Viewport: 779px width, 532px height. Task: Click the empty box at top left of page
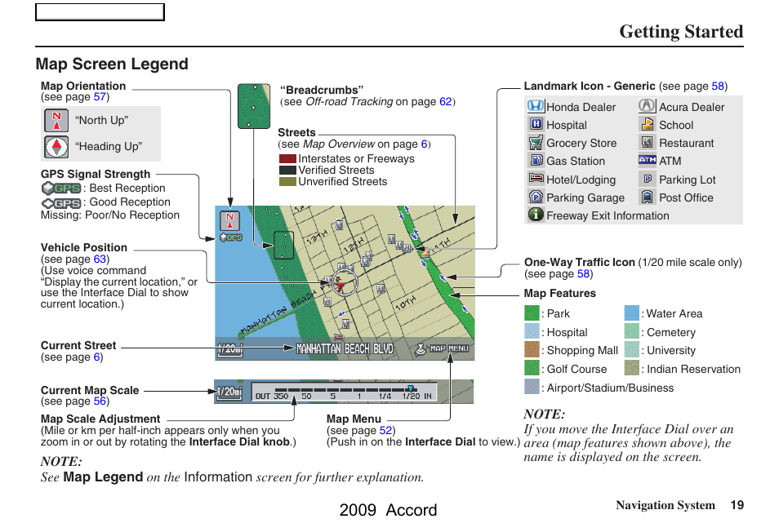click(x=100, y=12)
